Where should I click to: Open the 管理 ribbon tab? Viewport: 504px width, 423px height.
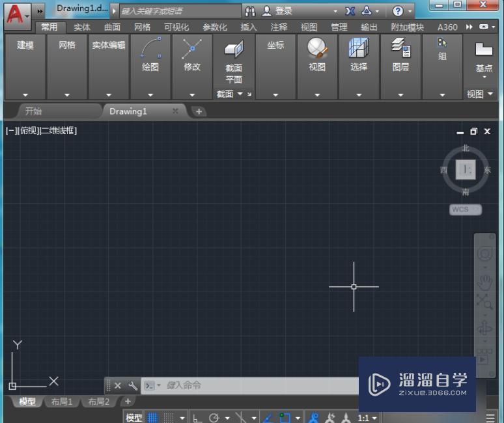pos(339,27)
